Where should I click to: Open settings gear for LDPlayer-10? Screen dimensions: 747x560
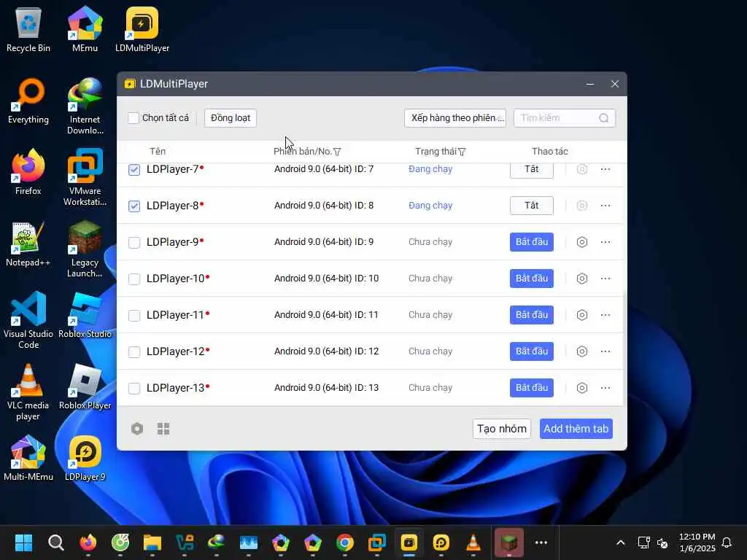[x=581, y=279]
